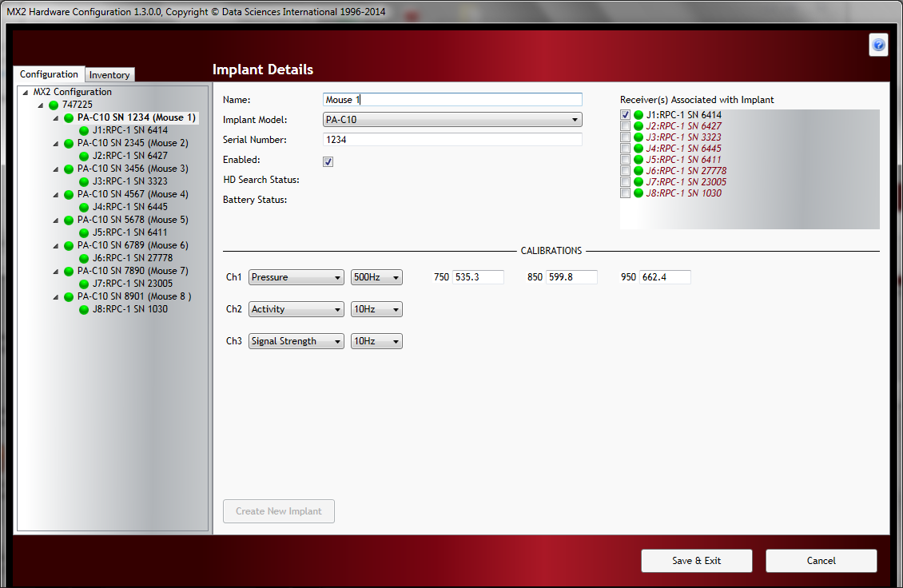
Task: Disable the Enabled checkbox for Mouse 1
Action: pyautogui.click(x=328, y=161)
